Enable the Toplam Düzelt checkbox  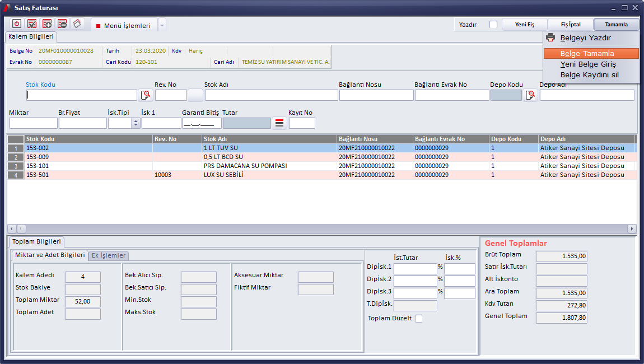(418, 319)
